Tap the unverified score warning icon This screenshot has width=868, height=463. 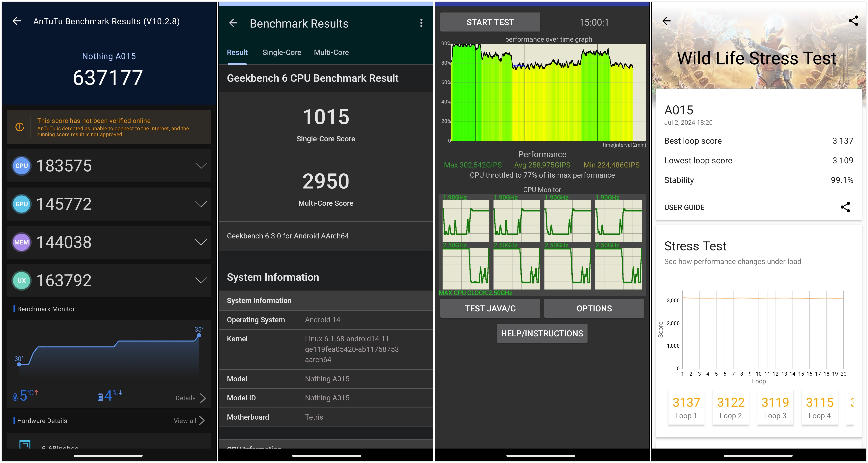click(x=20, y=127)
